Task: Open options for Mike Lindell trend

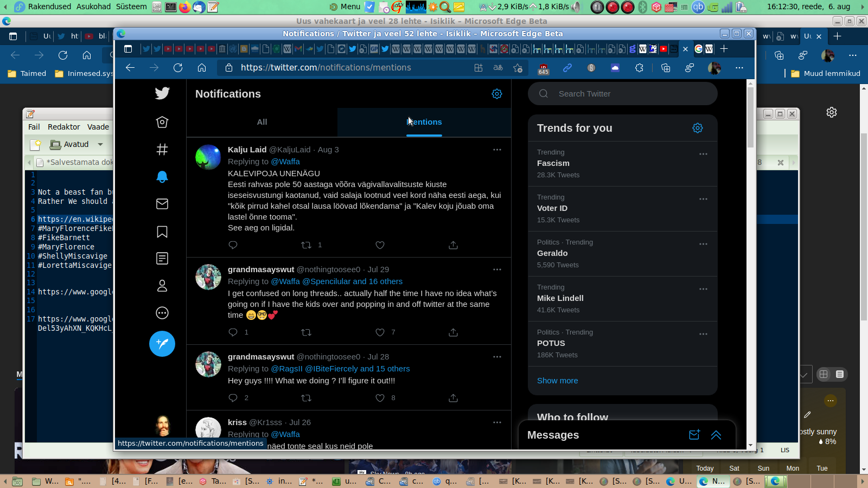Action: coord(704,289)
